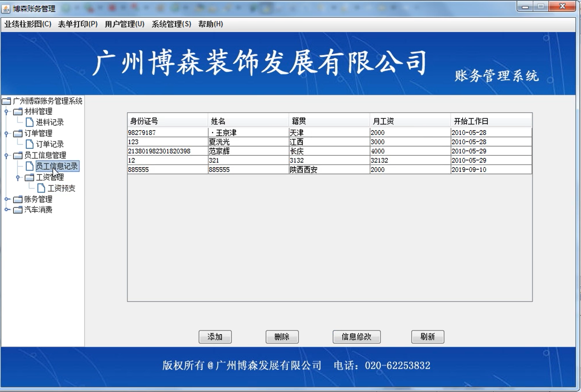Click the 姓名 column header

[249, 121]
